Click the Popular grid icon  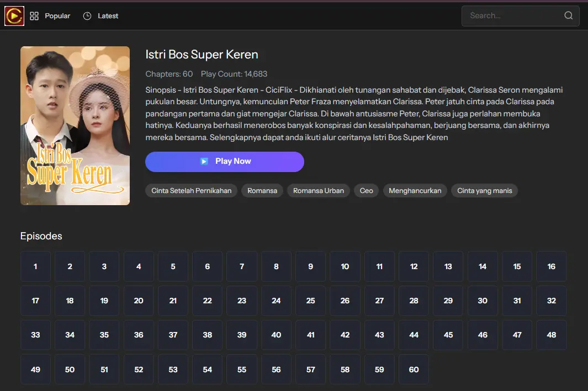click(x=34, y=16)
